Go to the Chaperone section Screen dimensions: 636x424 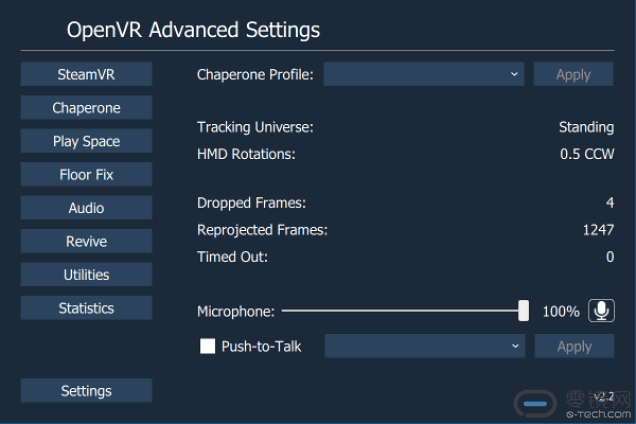click(x=86, y=108)
